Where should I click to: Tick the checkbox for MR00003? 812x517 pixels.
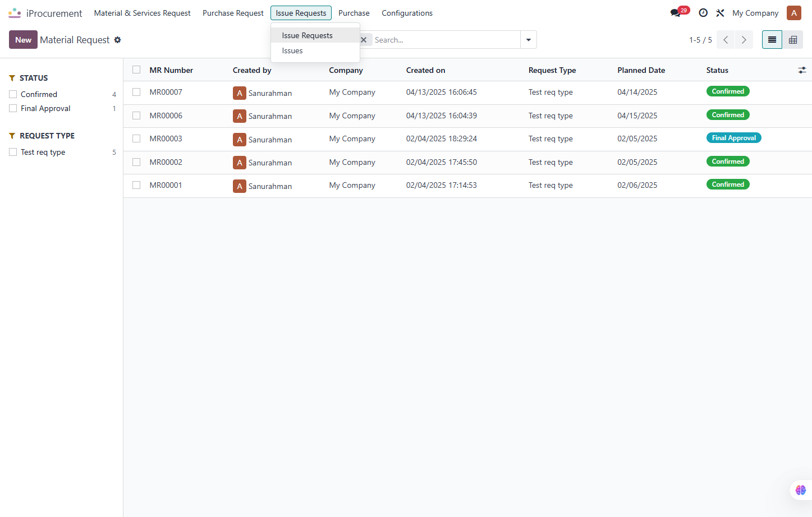point(136,139)
